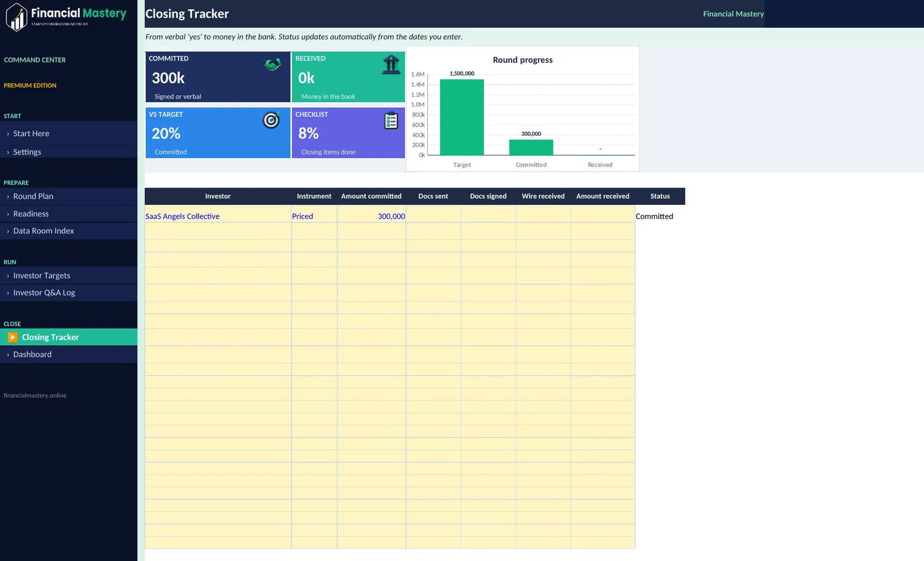Click the bank building icon on Received card
Screen dimensions: 924x561
[x=391, y=64]
